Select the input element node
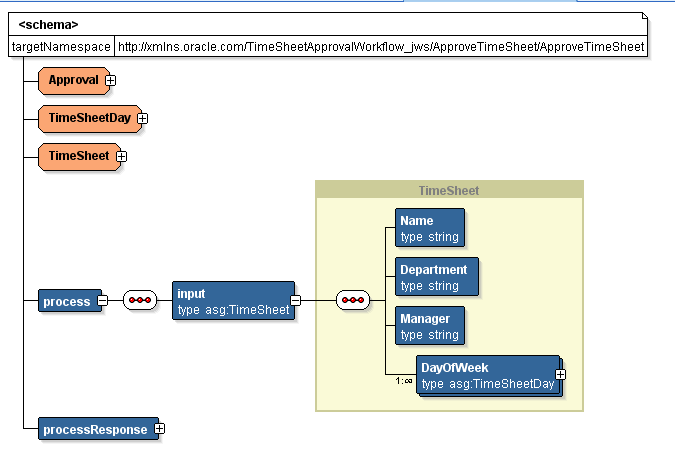The width and height of the screenshot is (675, 472). click(x=233, y=301)
